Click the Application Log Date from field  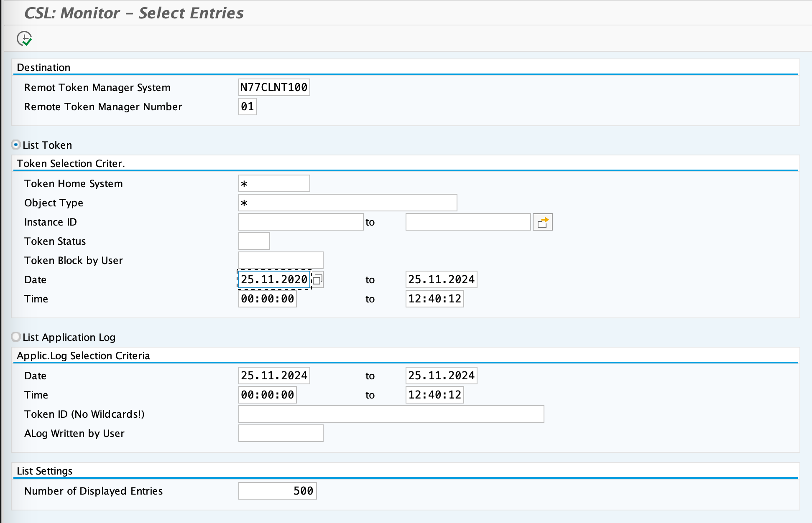[273, 375]
